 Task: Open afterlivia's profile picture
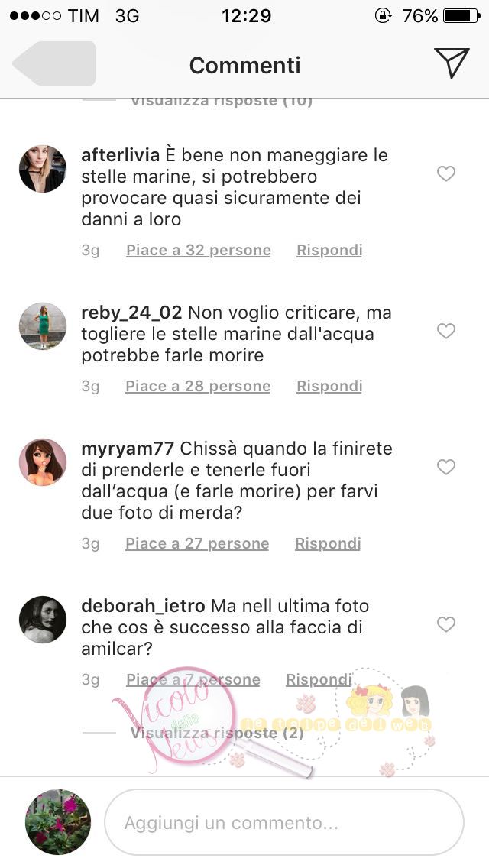[x=43, y=169]
